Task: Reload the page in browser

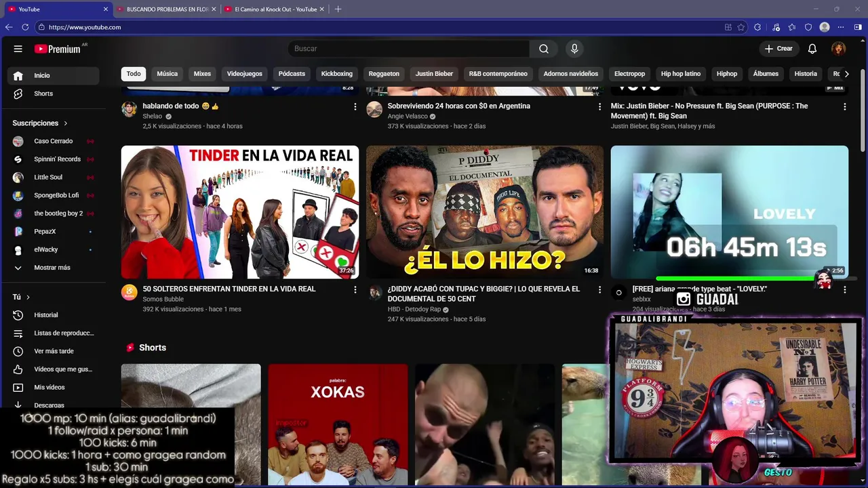Action: (25, 27)
